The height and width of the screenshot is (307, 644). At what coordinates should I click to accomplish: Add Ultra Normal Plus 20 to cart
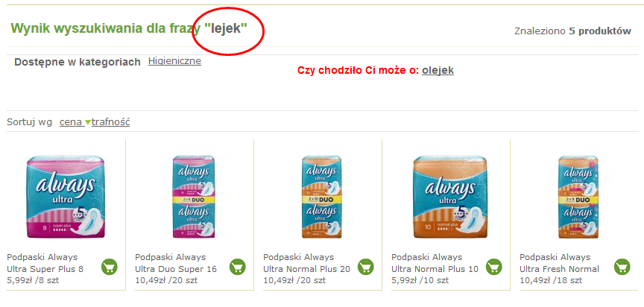point(365,267)
